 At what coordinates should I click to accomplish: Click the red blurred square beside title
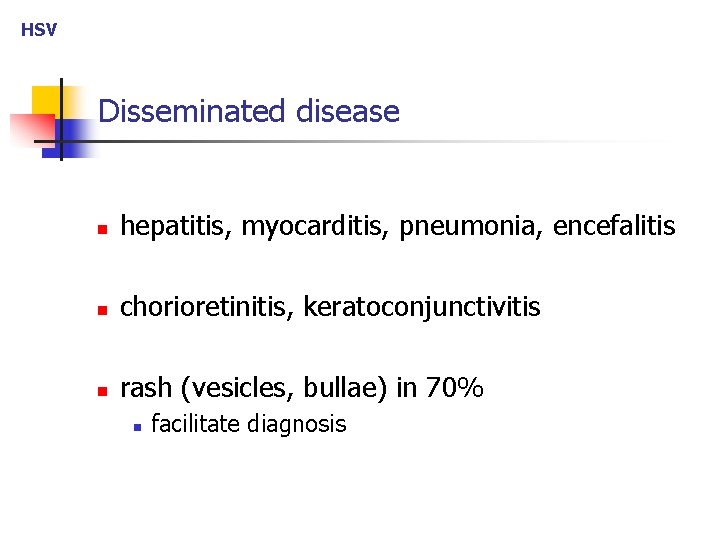[x=24, y=130]
